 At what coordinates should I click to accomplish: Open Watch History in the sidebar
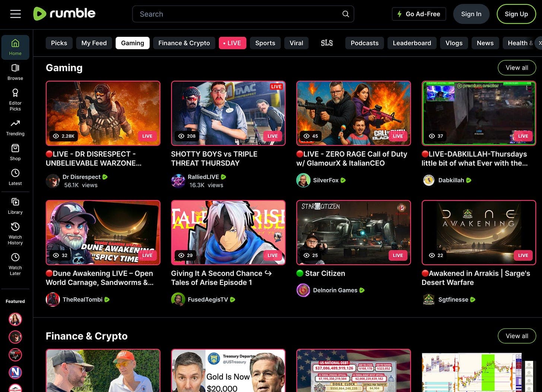tap(15, 234)
